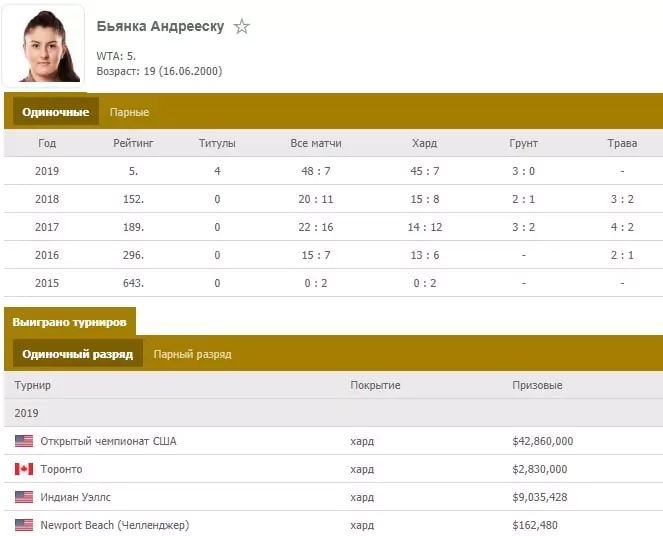Click the 2019 year group row in tournaments
The height and width of the screenshot is (536, 663).
[x=334, y=413]
